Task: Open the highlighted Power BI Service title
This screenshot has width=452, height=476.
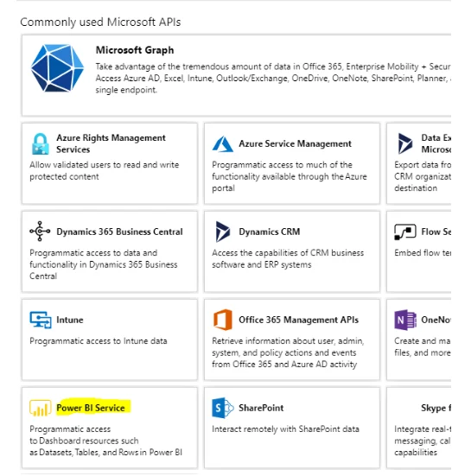Action: [x=91, y=408]
